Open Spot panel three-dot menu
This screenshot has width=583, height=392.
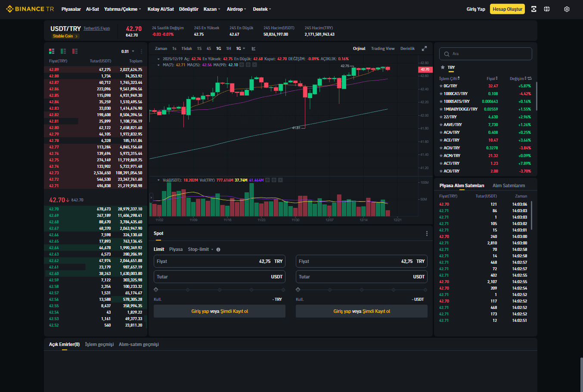427,234
